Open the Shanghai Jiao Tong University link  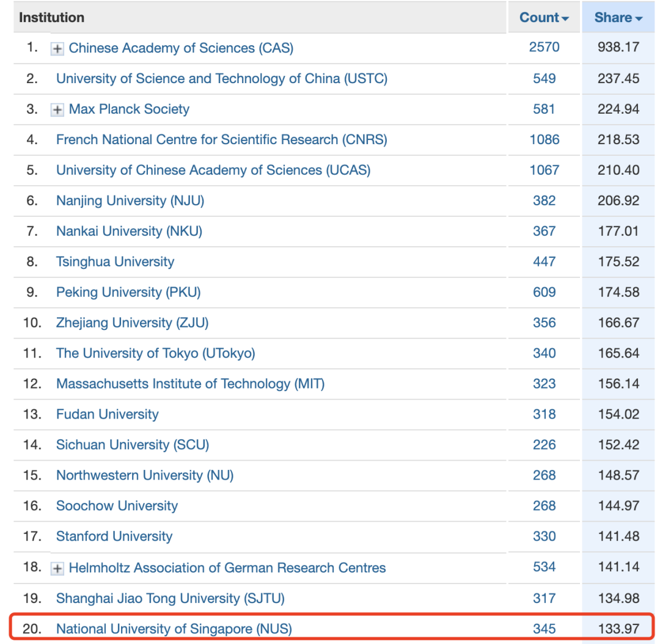[x=170, y=598]
